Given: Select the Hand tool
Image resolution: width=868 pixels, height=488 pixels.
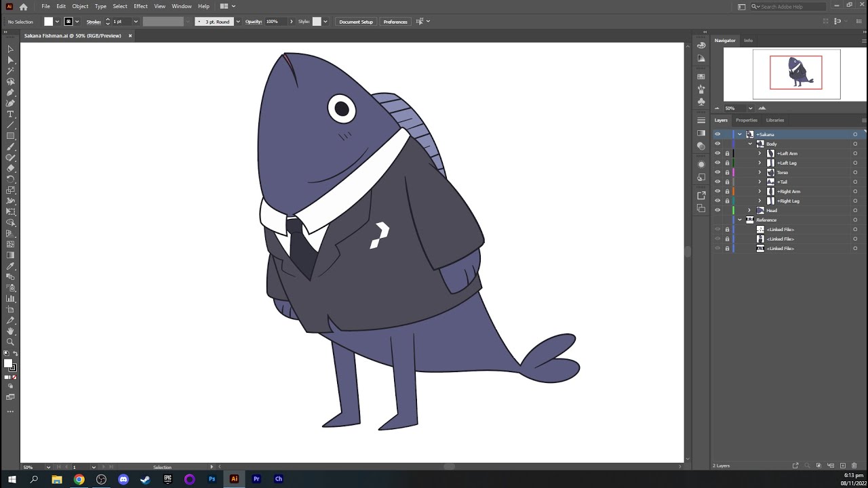Looking at the screenshot, I should [10, 331].
